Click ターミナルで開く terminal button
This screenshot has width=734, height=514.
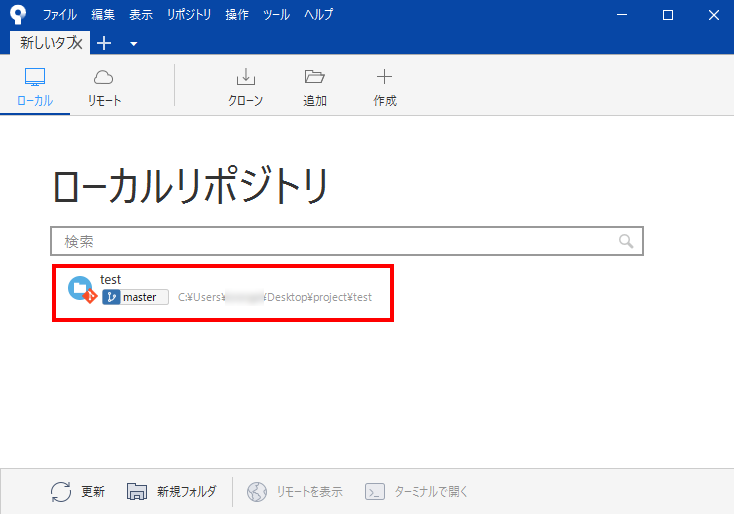417,492
